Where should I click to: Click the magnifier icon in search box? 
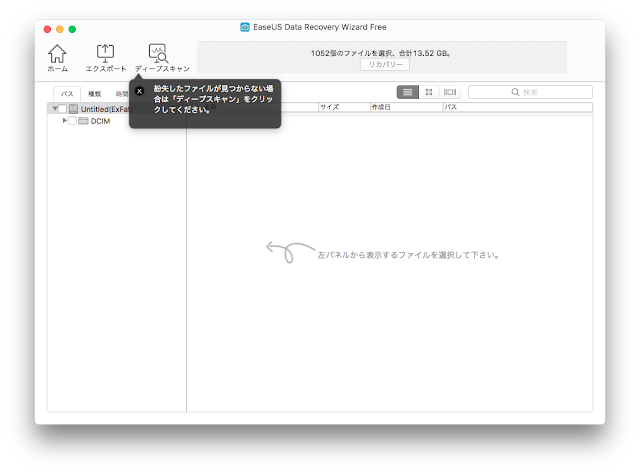point(516,92)
